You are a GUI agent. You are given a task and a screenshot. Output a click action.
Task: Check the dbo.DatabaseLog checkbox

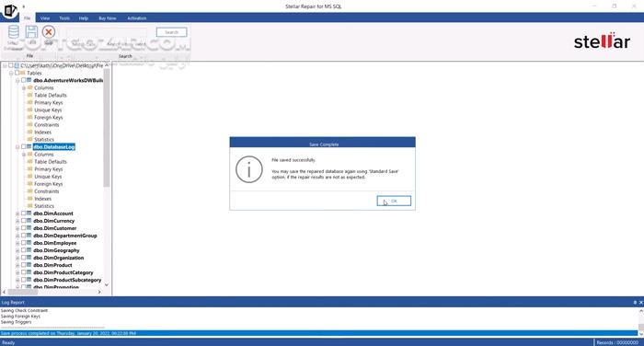click(23, 146)
